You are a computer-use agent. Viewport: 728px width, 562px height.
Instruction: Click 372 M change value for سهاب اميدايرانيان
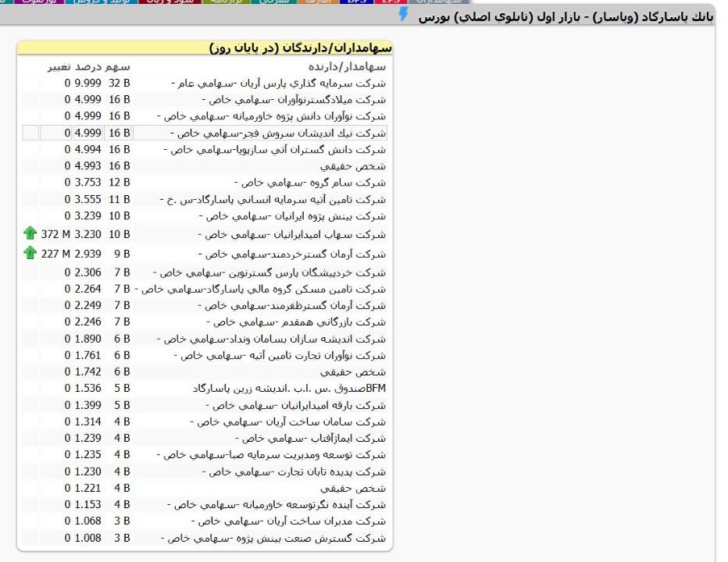(56, 233)
